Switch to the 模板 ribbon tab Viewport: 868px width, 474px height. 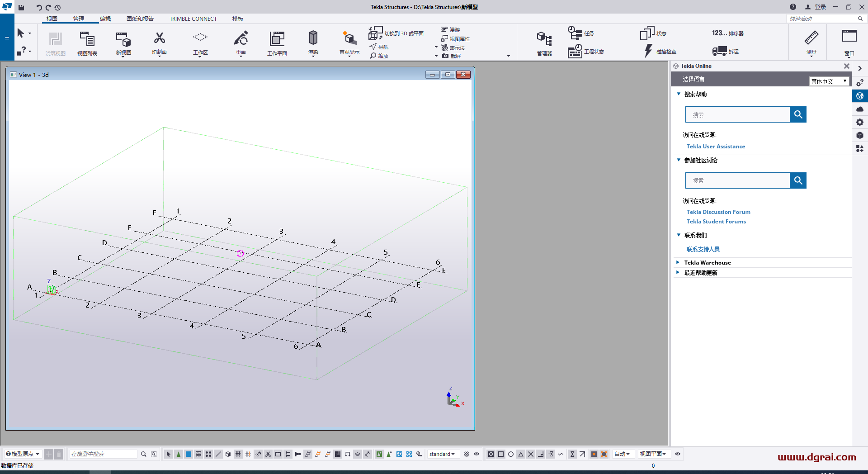pos(238,19)
